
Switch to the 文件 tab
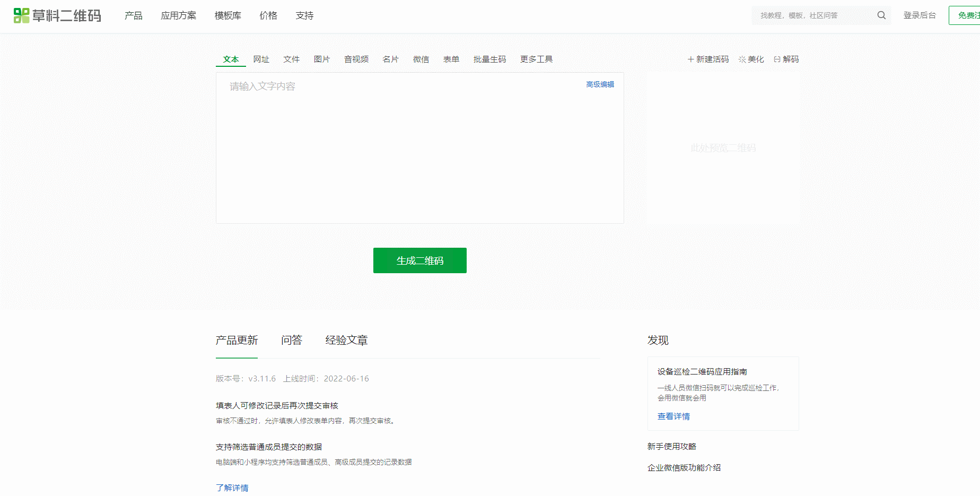291,59
